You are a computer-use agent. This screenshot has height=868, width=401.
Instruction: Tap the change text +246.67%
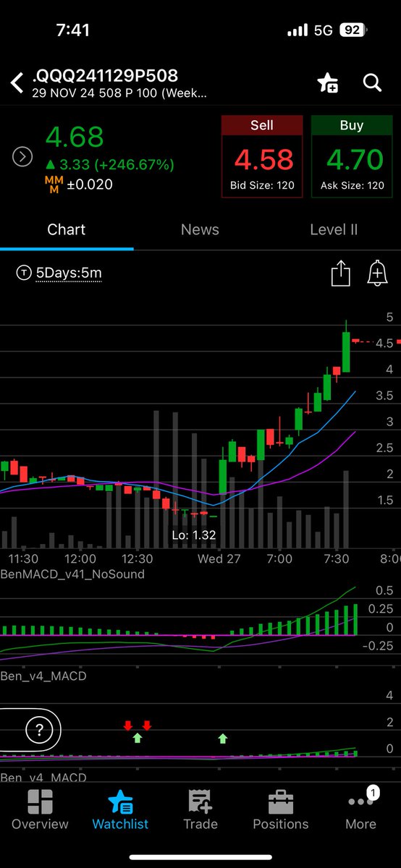(x=135, y=165)
